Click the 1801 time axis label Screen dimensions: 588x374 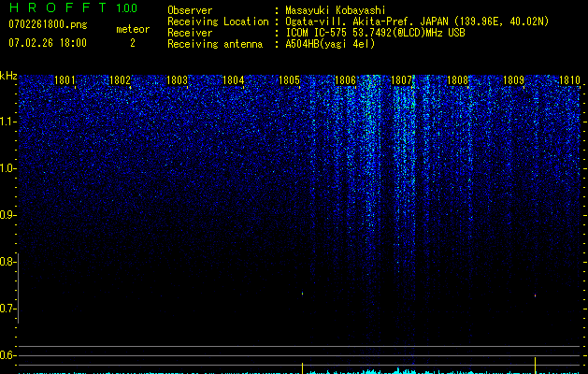(65, 79)
